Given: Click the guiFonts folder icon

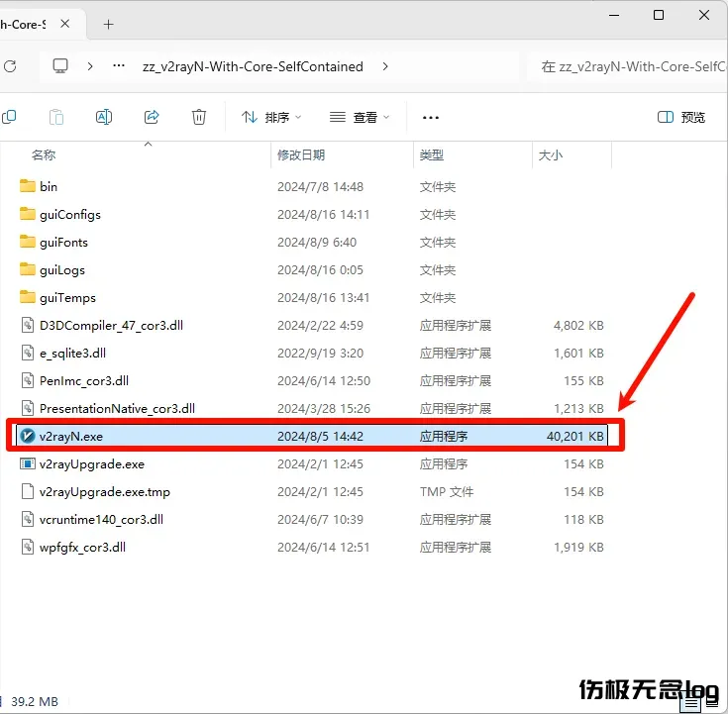Looking at the screenshot, I should [28, 242].
